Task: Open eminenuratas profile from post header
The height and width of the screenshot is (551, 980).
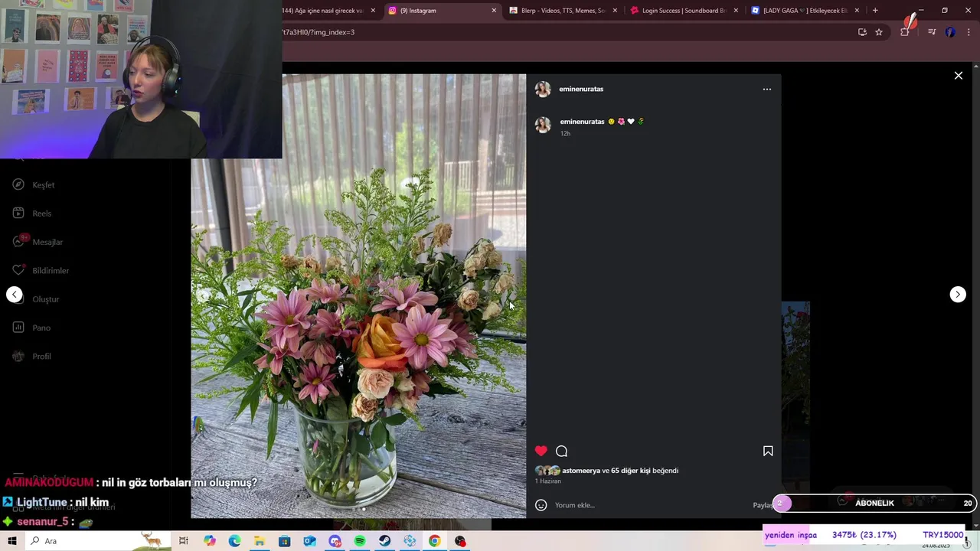Action: pos(581,89)
